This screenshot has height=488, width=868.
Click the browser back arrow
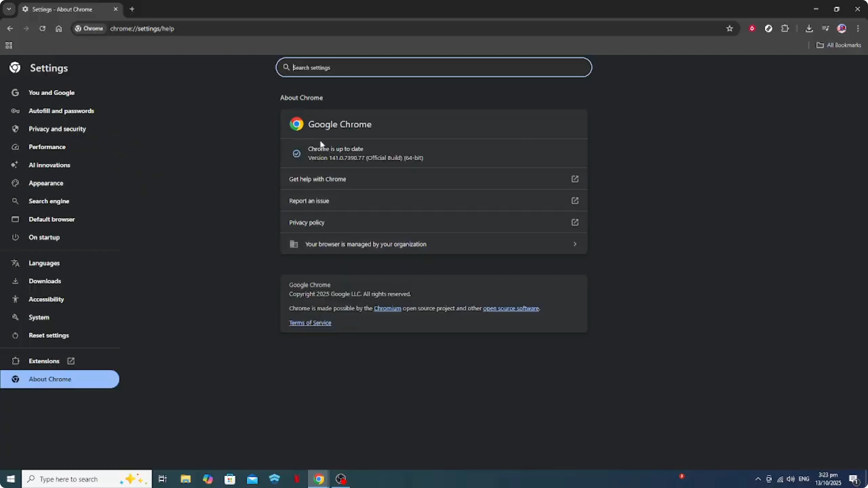click(10, 29)
